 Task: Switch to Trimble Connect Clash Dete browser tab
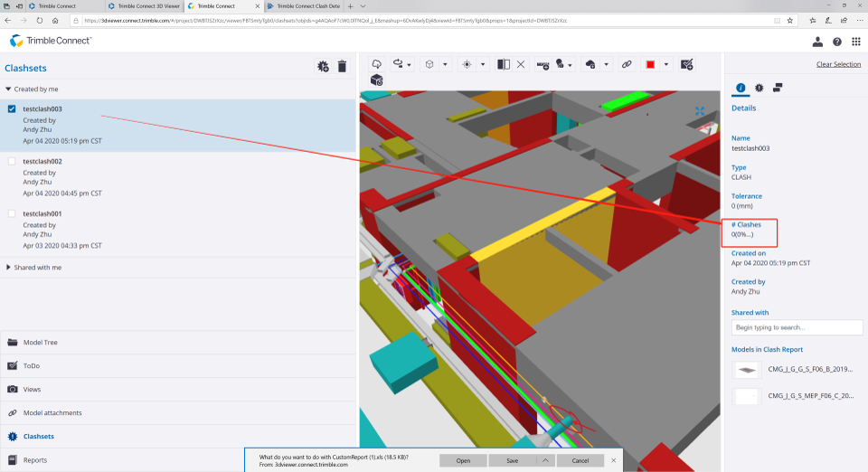click(305, 6)
